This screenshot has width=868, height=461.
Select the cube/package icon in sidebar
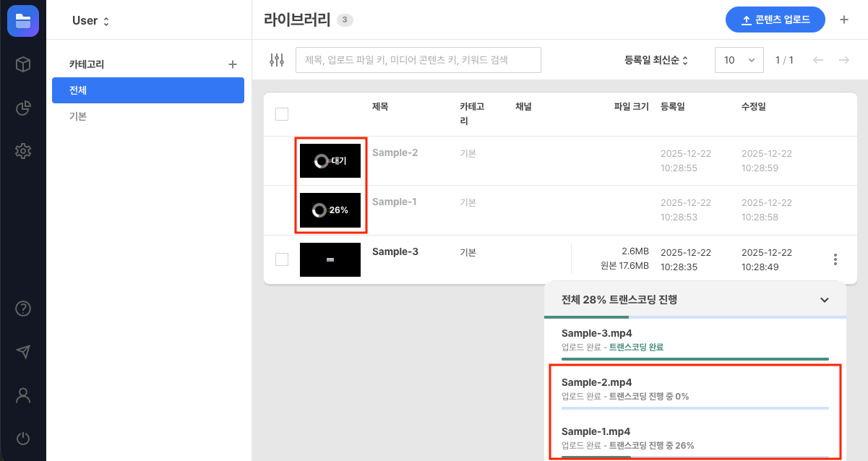(22, 64)
